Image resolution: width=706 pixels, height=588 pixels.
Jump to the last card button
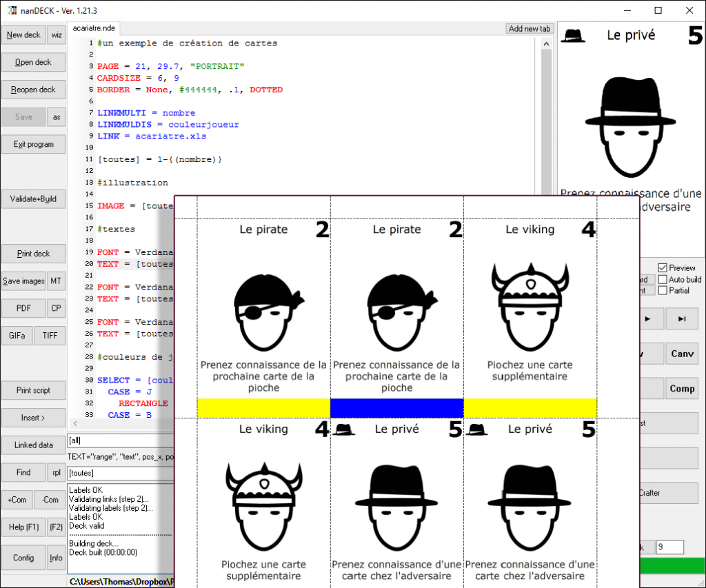[x=682, y=319]
